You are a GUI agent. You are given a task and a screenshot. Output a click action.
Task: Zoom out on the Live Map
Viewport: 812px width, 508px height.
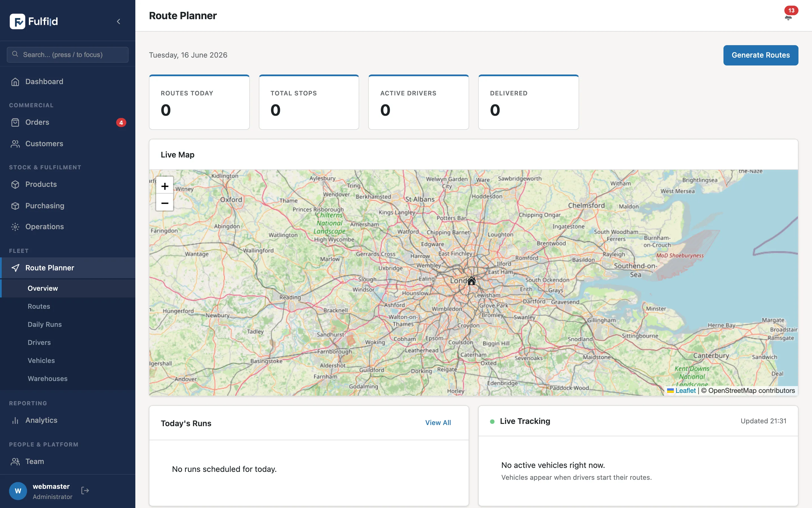[164, 203]
